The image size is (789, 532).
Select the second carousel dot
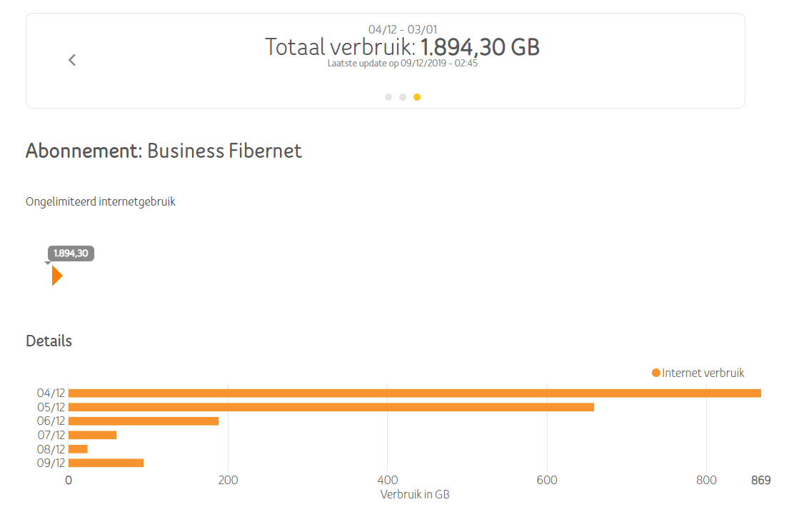pos(403,97)
